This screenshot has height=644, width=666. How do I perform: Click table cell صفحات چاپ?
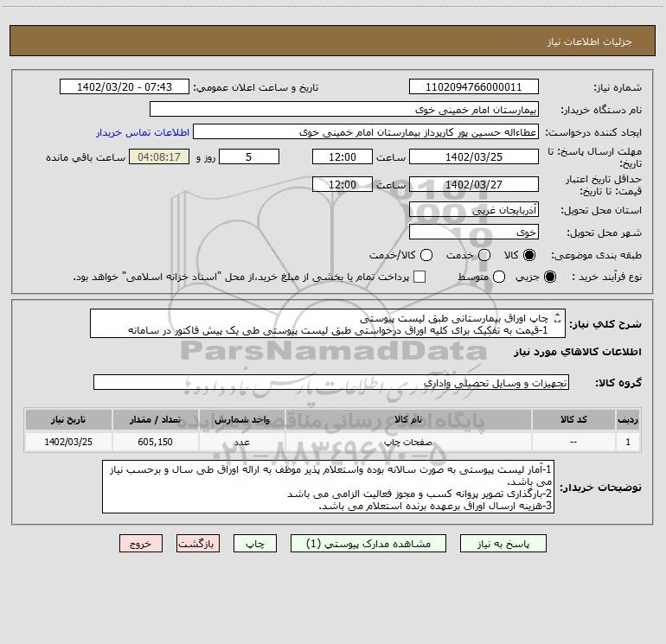(x=408, y=442)
